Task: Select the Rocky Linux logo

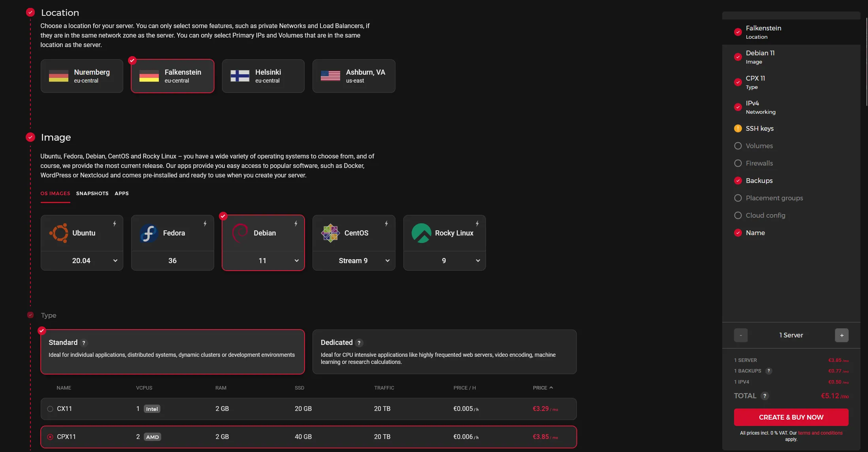Action: pyautogui.click(x=421, y=233)
